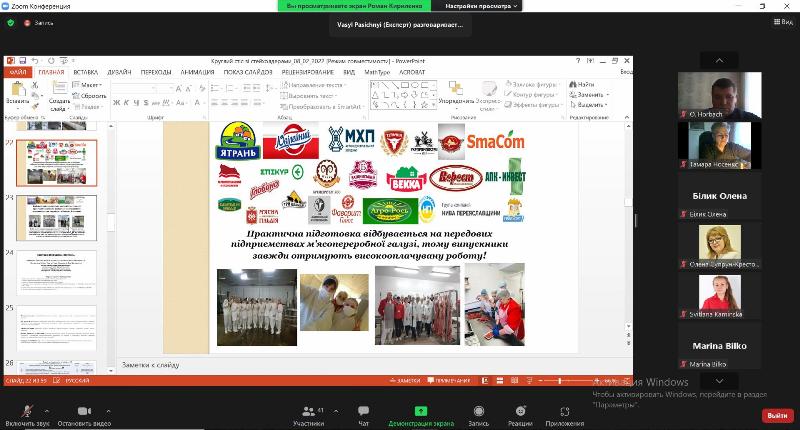Click Сбросить reset slide button
Viewport: 800px width, 430px height.
coord(89,96)
